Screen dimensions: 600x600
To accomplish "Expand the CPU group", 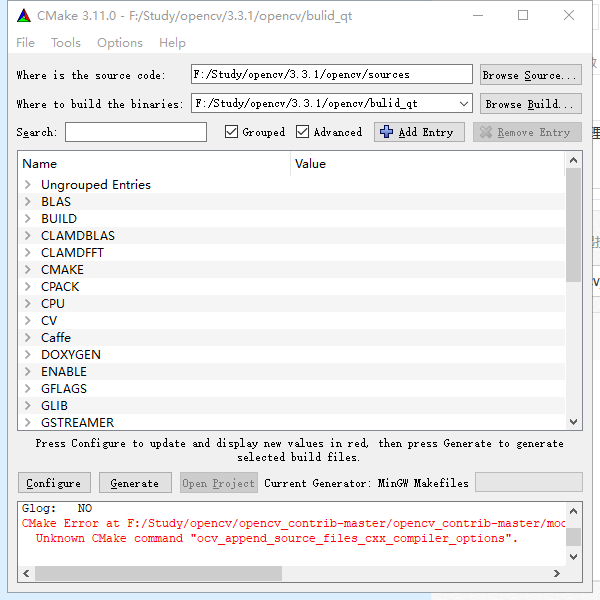I will click(28, 304).
